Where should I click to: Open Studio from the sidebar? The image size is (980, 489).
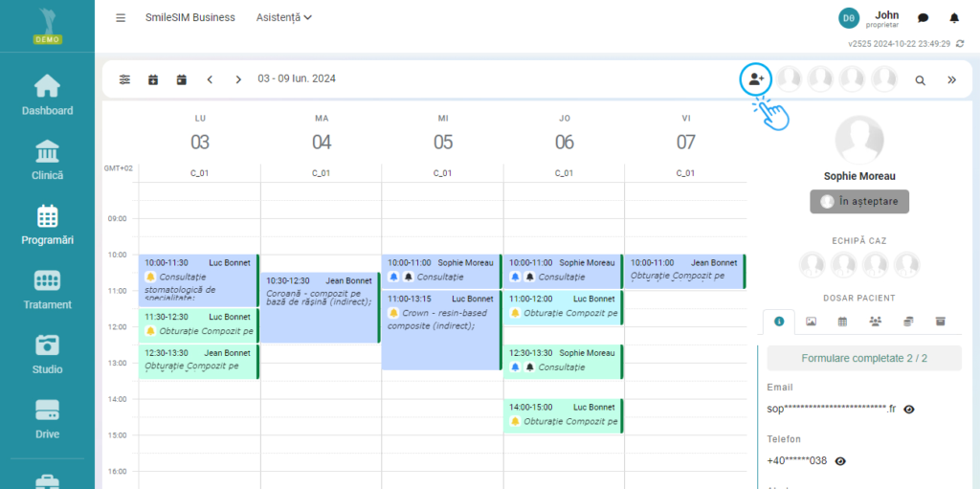(x=47, y=354)
